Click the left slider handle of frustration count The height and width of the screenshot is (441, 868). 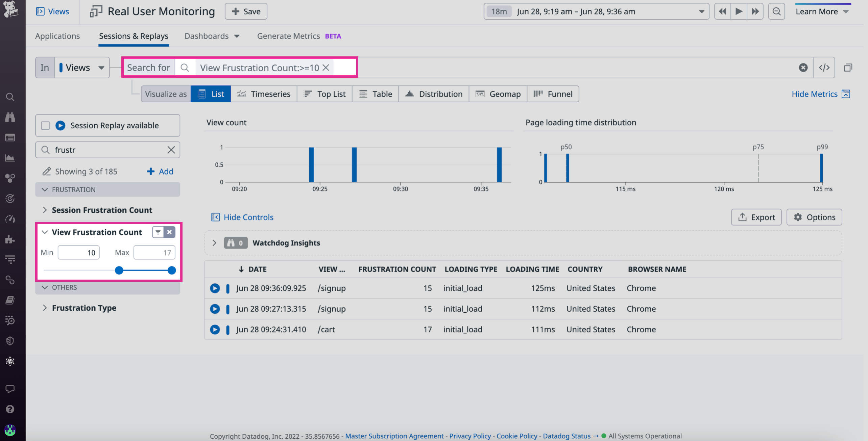[119, 270]
